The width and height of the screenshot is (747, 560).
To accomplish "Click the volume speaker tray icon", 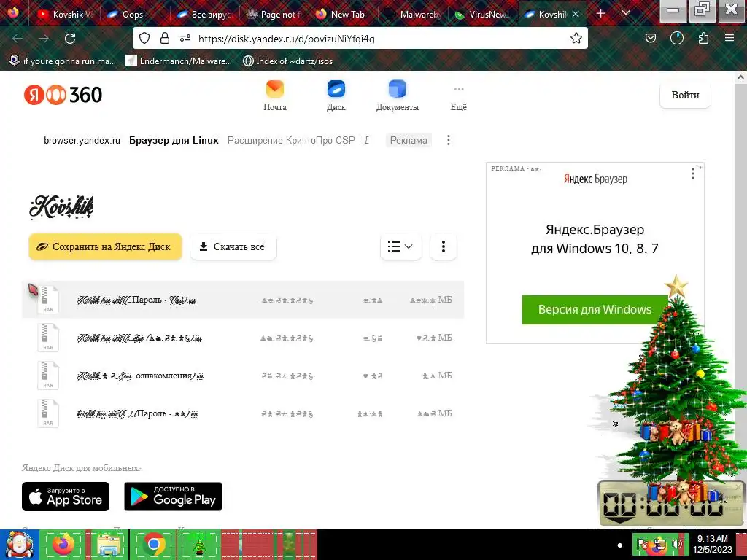I will point(676,544).
